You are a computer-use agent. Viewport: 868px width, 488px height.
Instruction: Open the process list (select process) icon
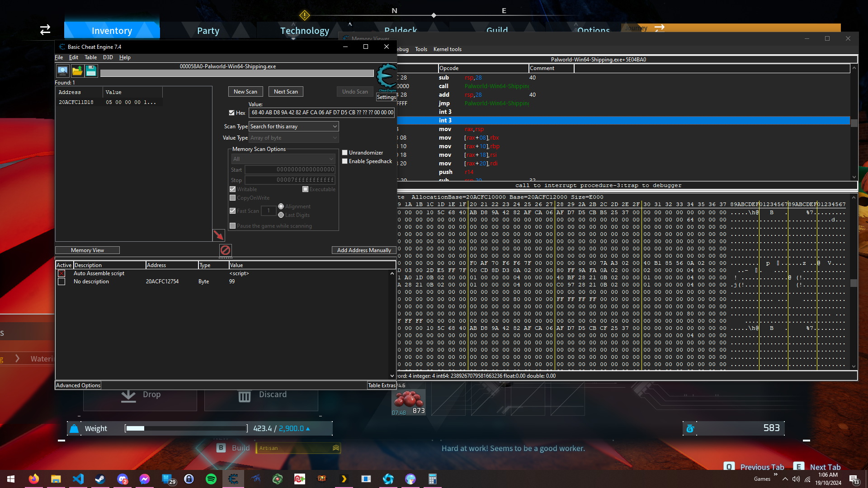(62, 71)
